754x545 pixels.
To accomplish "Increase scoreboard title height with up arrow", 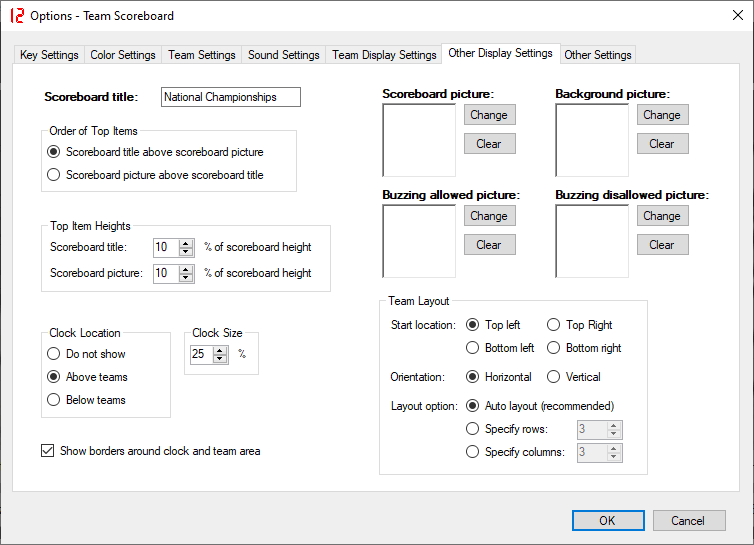I will coord(186,243).
